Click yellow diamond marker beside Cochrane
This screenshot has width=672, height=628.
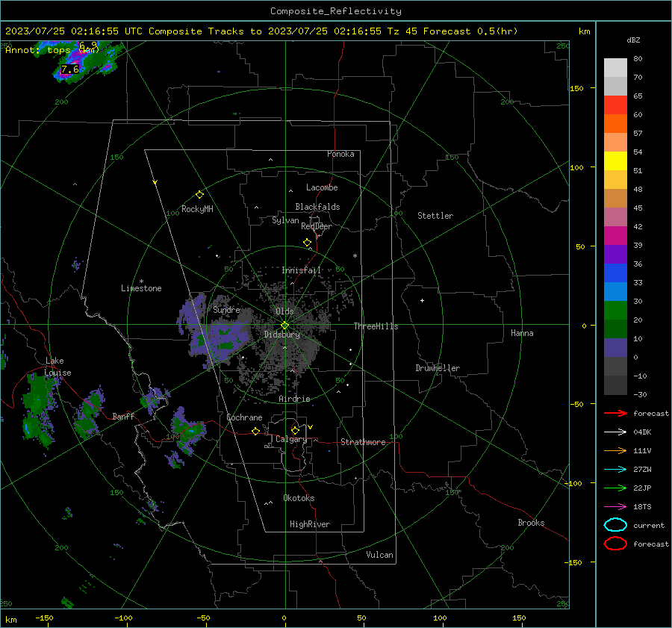point(255,432)
